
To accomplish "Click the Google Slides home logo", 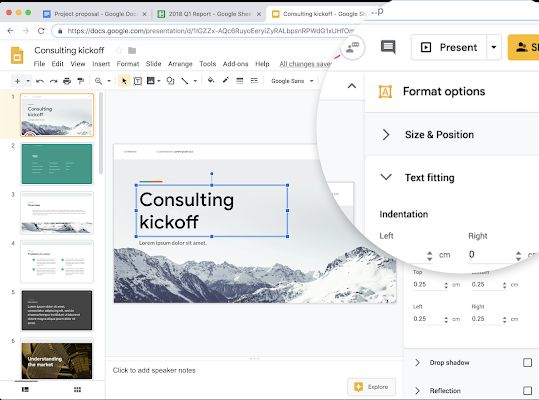I will (x=17, y=55).
